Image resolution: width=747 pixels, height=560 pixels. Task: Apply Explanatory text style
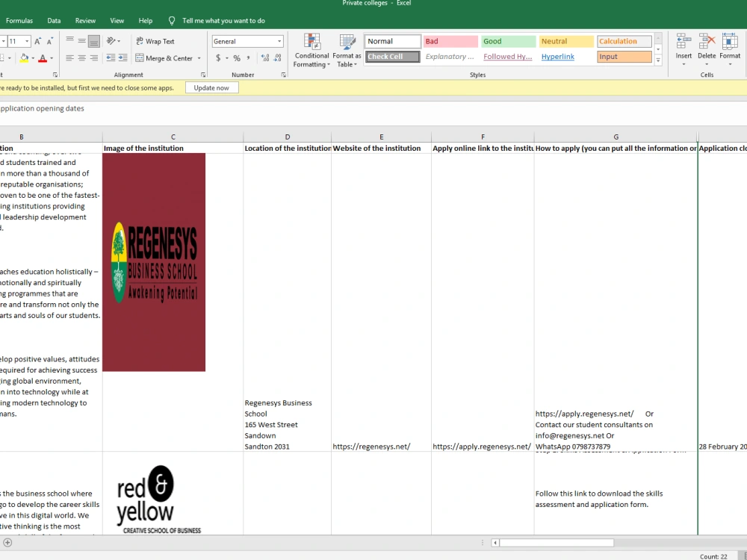coord(450,57)
